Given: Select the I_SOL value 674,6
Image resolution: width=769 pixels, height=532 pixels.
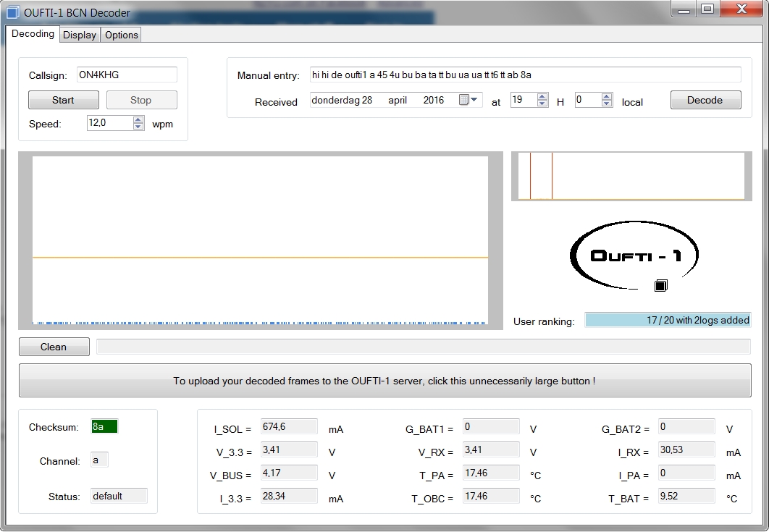Looking at the screenshot, I should coord(289,426).
